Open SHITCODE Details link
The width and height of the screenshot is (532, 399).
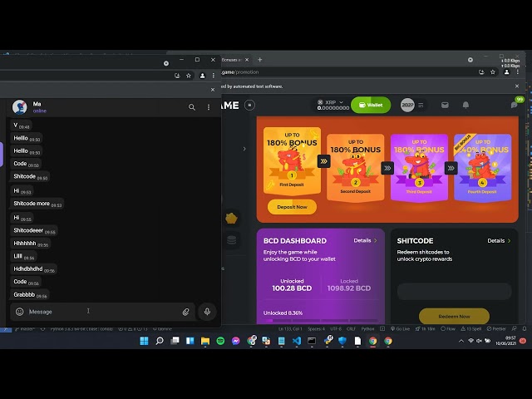click(x=499, y=240)
